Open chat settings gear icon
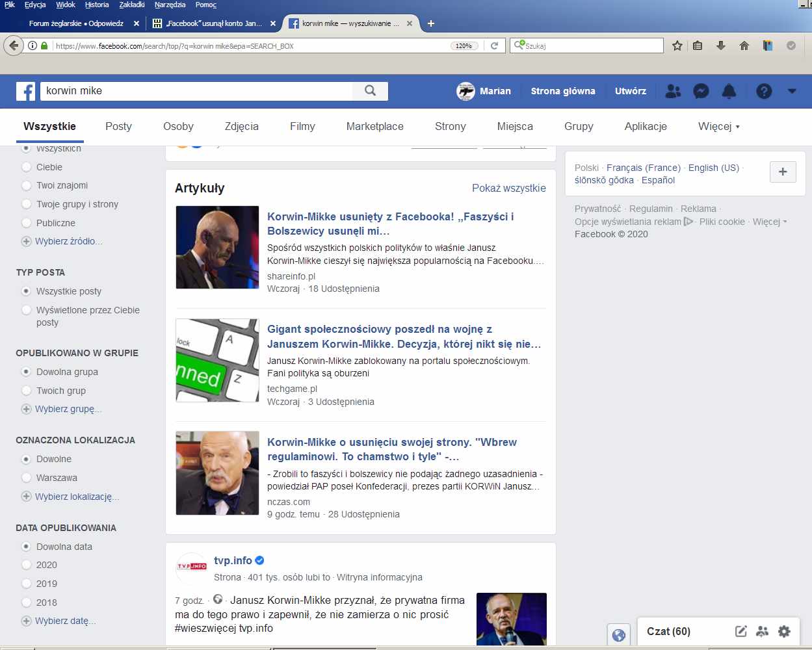This screenshot has height=650, width=812. [x=785, y=631]
